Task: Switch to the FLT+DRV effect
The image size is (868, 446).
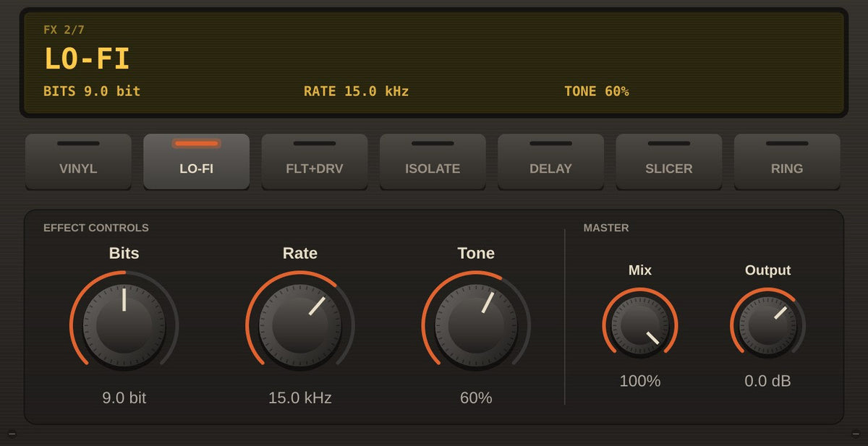Action: point(315,161)
